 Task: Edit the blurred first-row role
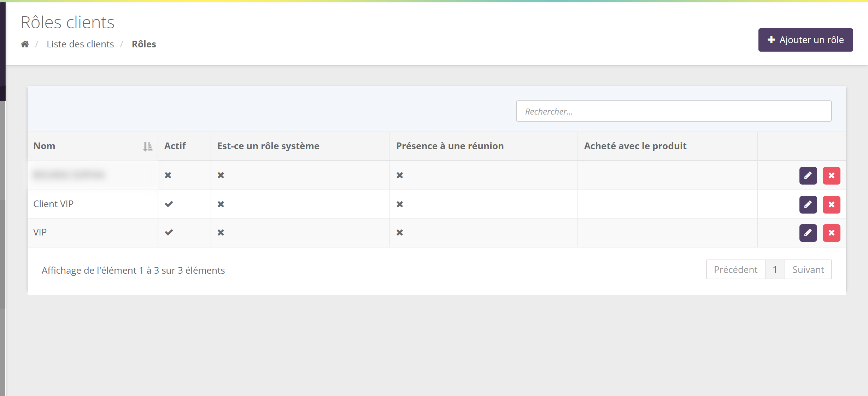tap(808, 176)
